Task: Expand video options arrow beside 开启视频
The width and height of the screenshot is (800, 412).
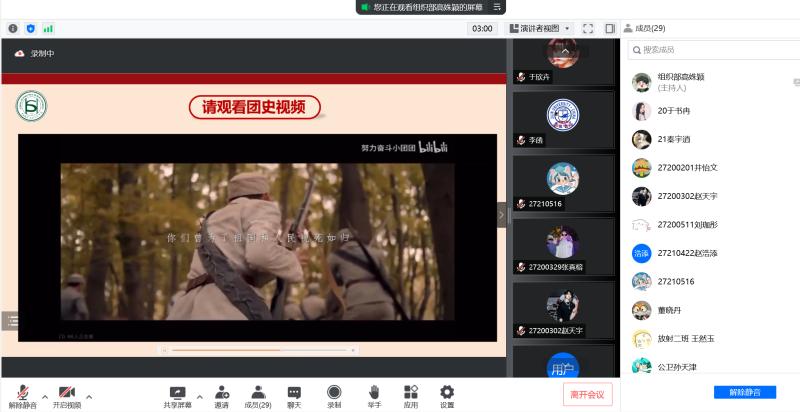Action: click(x=89, y=395)
